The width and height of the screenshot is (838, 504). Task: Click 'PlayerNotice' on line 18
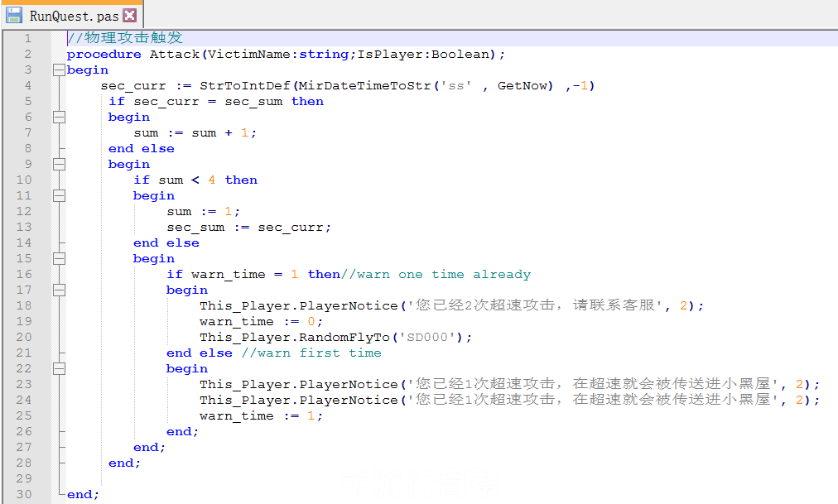pos(349,306)
